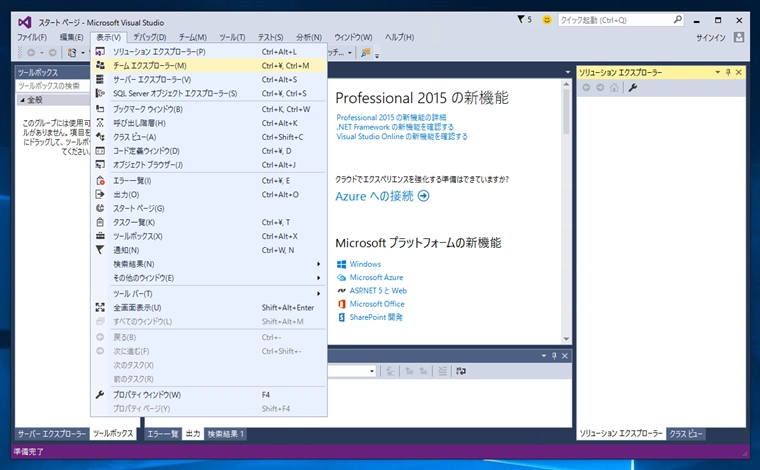Close the Solution Explorer panel
Screen dimensions: 760x470
click(739, 72)
